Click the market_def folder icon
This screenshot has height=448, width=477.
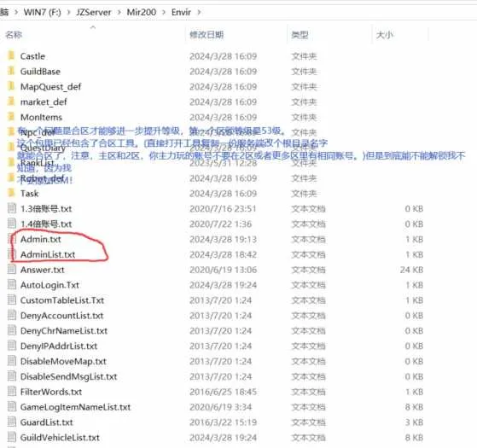tap(11, 102)
